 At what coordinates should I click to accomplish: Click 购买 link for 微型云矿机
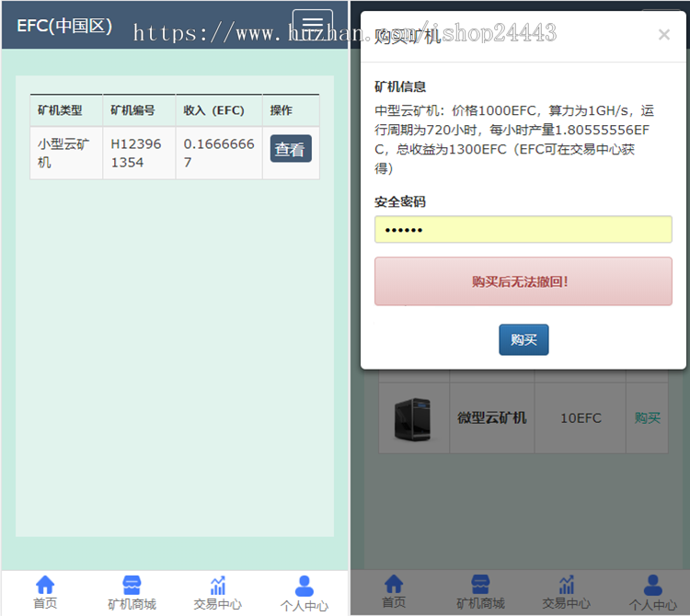[648, 417]
